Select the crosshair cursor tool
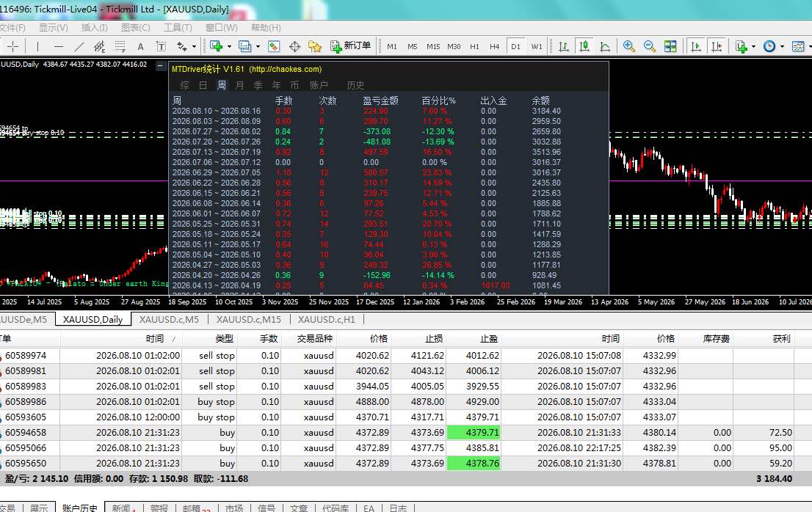 13,46
